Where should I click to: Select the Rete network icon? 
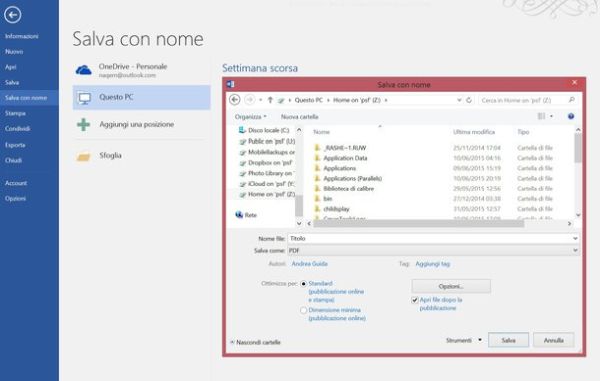(x=239, y=215)
